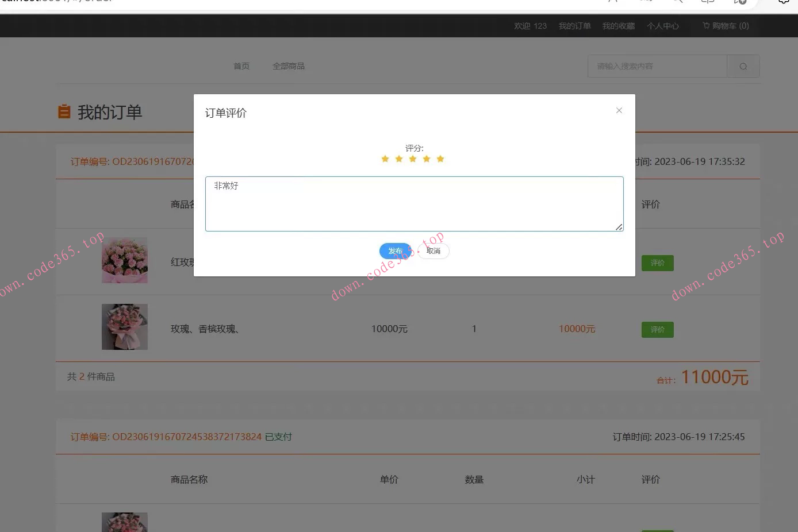Click the notification bell in the browser toolbar
This screenshot has width=798, height=532.
783,2
